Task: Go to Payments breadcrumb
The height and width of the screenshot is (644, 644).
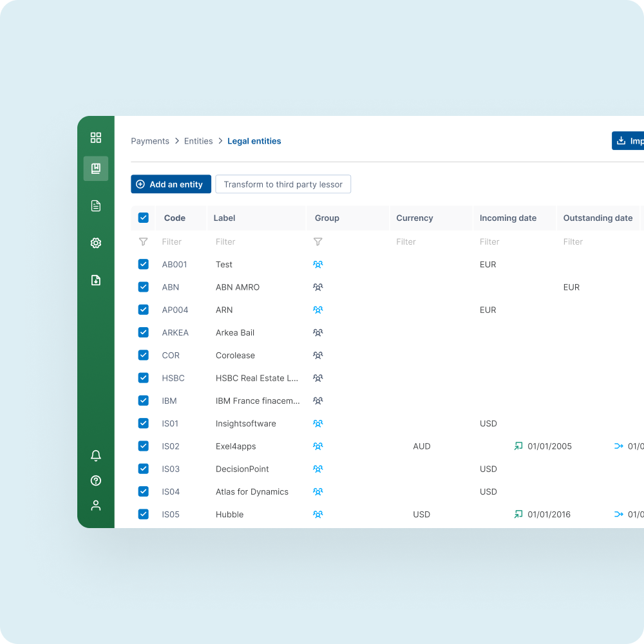Action: click(x=150, y=141)
